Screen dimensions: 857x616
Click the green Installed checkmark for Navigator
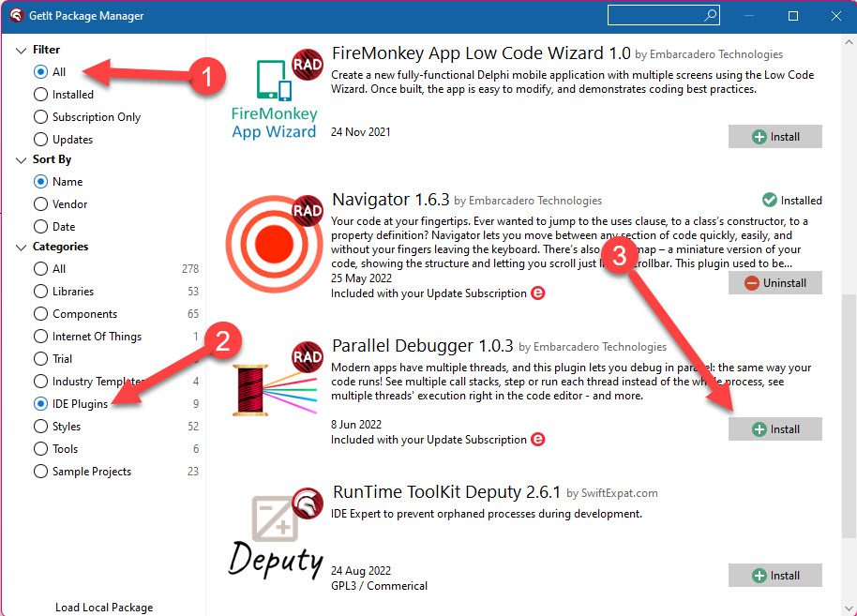coord(770,200)
